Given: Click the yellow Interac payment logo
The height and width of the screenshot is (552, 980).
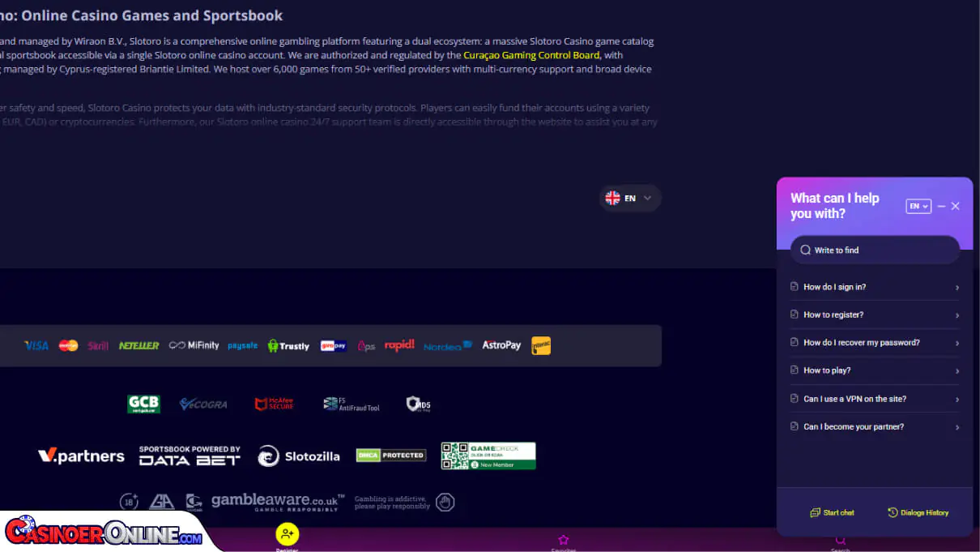Looking at the screenshot, I should (x=541, y=345).
